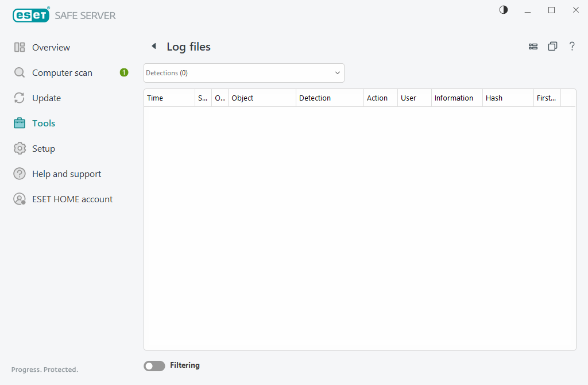Image resolution: width=588 pixels, height=385 pixels.
Task: Toggle the dark mode icon in title bar
Action: [503, 10]
